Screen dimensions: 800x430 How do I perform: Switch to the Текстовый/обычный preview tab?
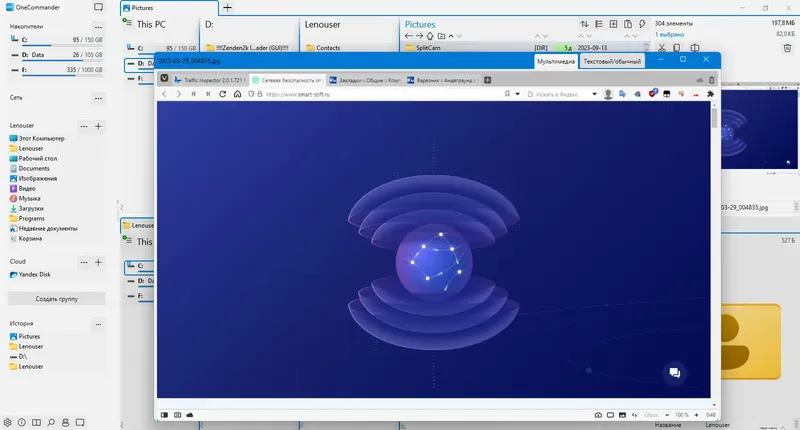pos(612,61)
